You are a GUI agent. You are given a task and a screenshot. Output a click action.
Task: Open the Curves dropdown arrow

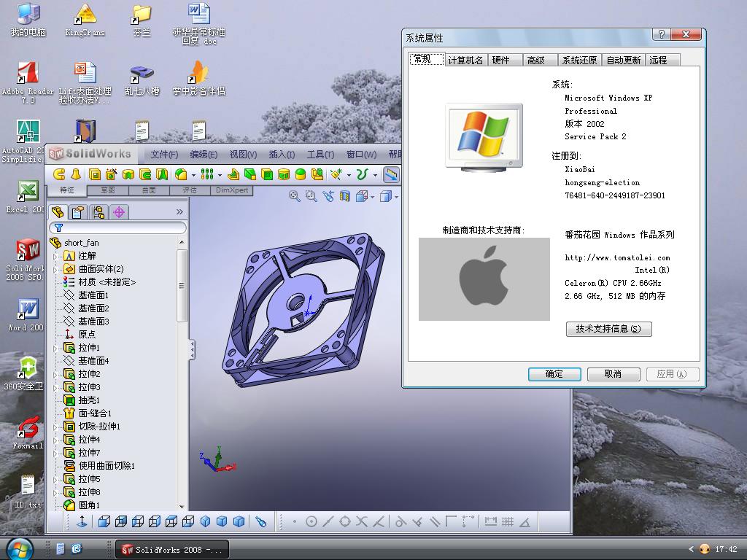point(375,175)
